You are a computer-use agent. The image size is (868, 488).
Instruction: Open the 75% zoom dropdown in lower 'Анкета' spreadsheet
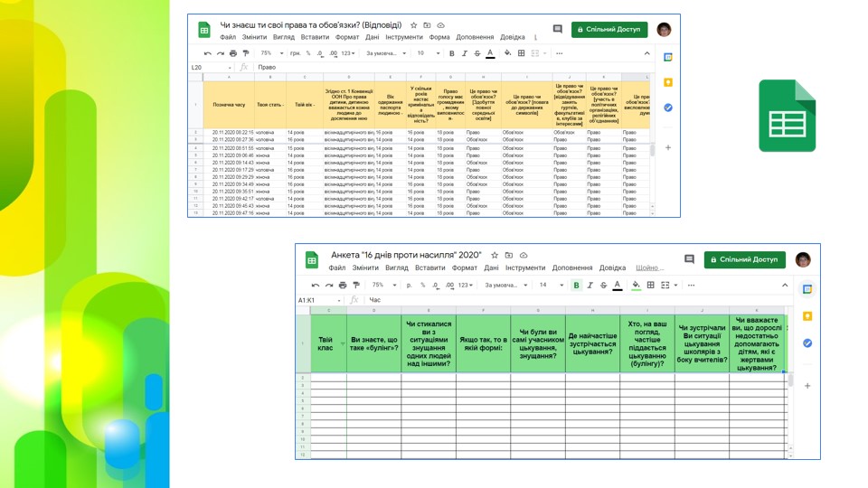coord(384,285)
